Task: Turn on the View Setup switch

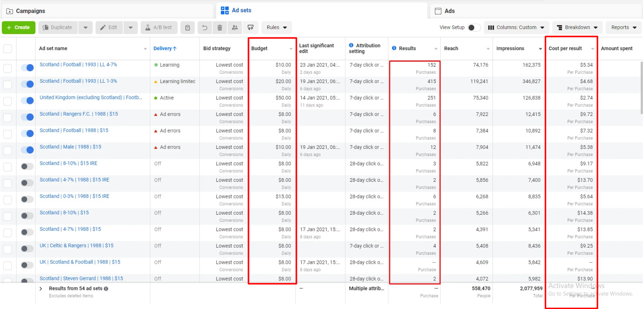Action: point(474,28)
